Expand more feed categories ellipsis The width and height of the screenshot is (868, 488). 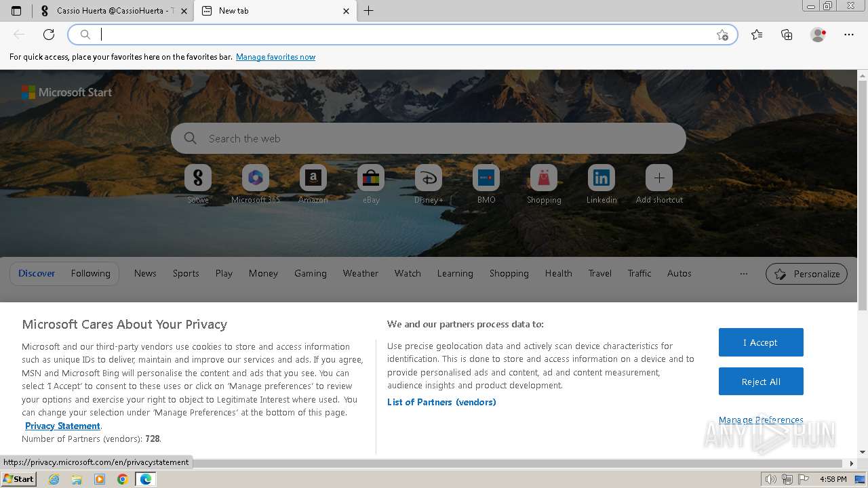(744, 274)
